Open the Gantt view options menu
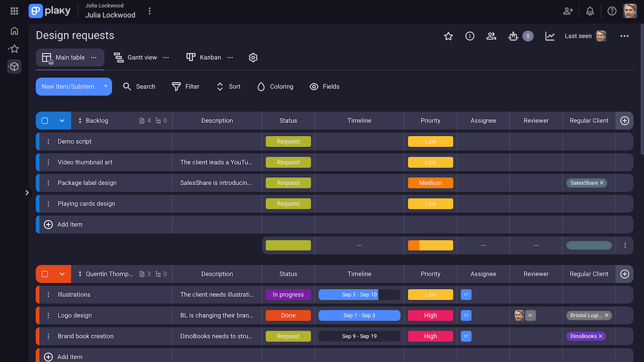 tap(166, 57)
